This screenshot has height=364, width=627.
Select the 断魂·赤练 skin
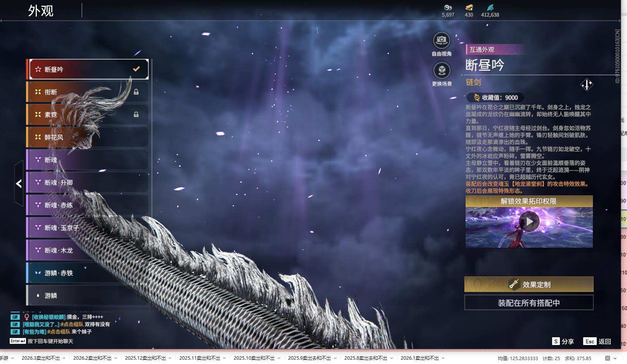pos(88,205)
